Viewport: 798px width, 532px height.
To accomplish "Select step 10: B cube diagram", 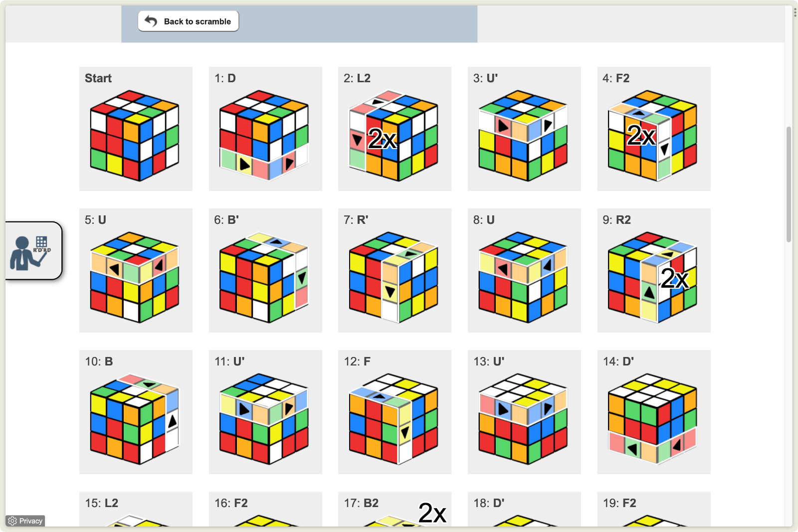I will pyautogui.click(x=135, y=418).
